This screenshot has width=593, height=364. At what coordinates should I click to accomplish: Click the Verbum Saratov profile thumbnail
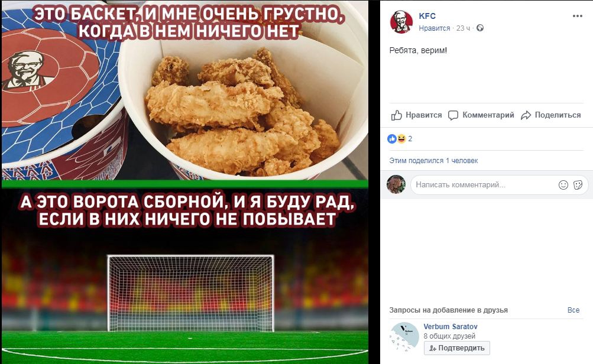pos(404,337)
